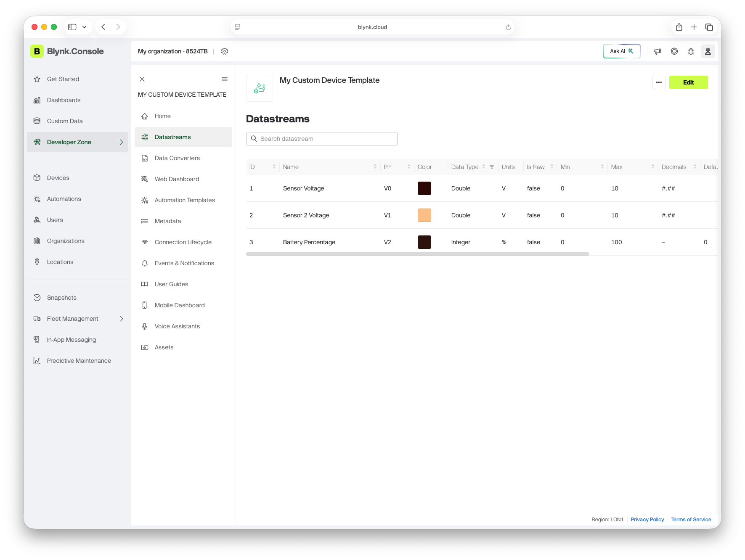The height and width of the screenshot is (560, 745).
Task: Sort by ID column arrows
Action: click(274, 167)
